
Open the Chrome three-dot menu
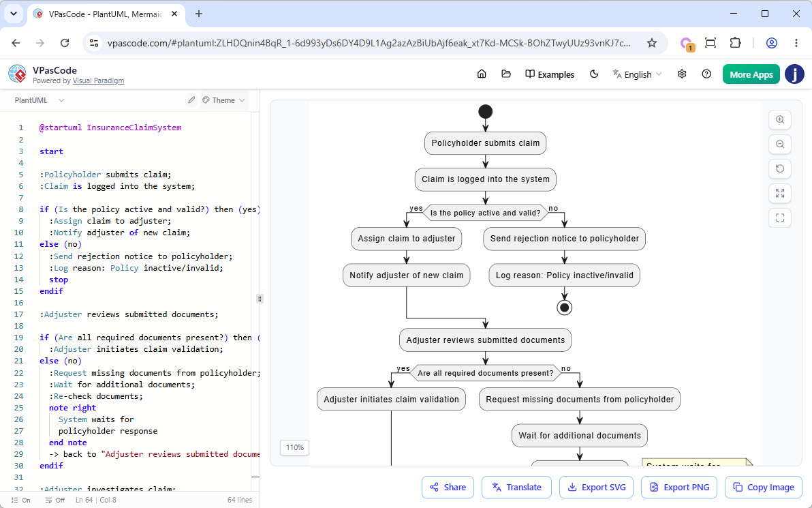[x=796, y=43]
